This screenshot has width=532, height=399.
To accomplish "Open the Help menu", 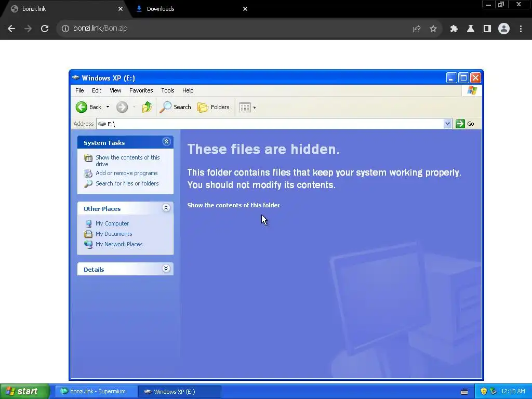I will pos(188,90).
